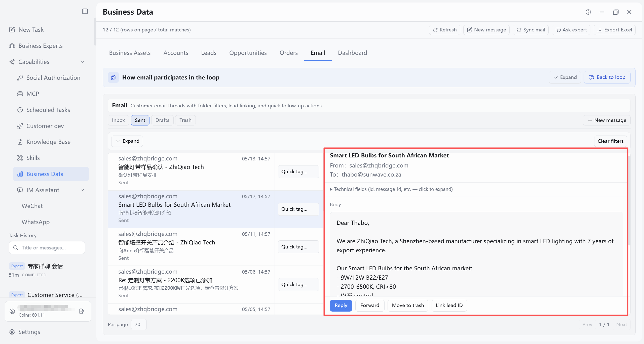Select the Trash folder tab
The width and height of the screenshot is (644, 344).
(x=185, y=120)
